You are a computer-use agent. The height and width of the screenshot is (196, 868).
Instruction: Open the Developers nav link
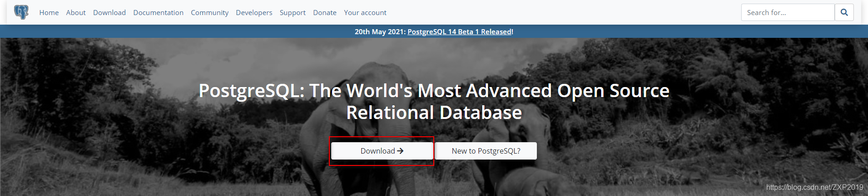click(x=254, y=13)
